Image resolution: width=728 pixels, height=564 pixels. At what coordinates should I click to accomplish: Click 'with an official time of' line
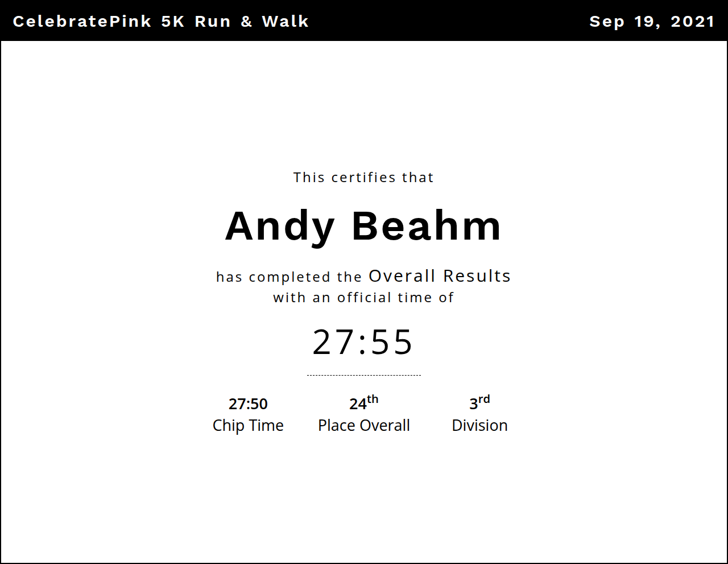[363, 298]
